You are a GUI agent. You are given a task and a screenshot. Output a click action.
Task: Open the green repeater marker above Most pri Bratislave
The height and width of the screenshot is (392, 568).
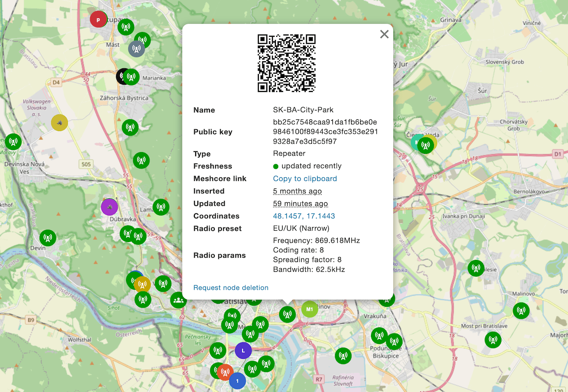tap(493, 340)
